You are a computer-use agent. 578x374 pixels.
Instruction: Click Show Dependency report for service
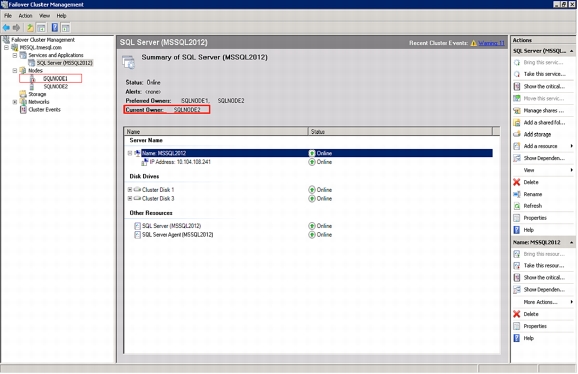coord(544,158)
